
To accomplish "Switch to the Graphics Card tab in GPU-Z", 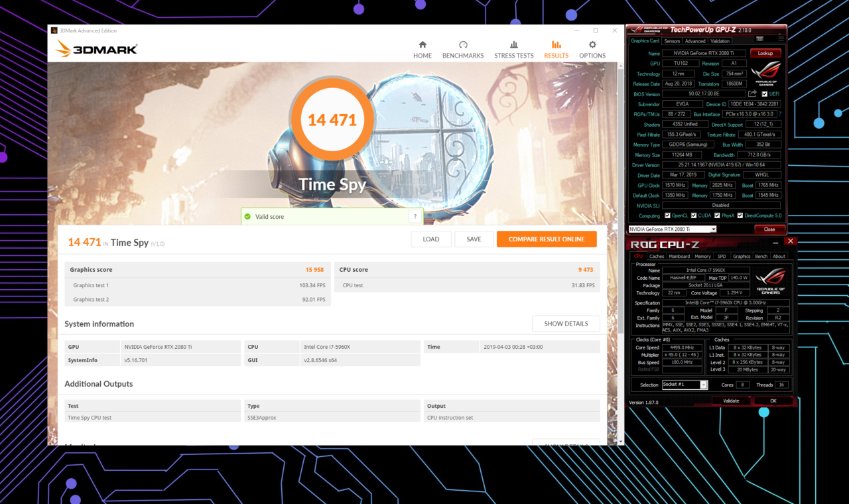I will [645, 41].
